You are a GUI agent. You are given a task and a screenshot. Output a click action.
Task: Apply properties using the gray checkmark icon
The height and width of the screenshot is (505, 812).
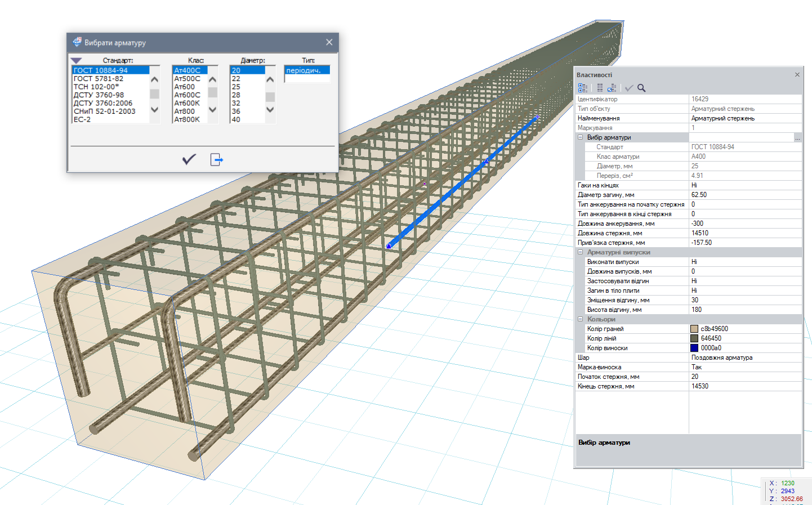(x=629, y=88)
